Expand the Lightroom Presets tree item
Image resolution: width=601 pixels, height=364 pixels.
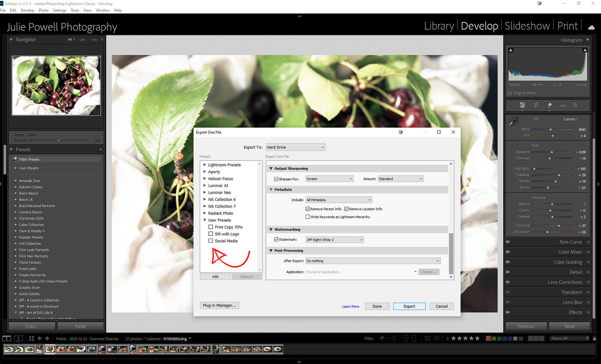pyautogui.click(x=205, y=165)
